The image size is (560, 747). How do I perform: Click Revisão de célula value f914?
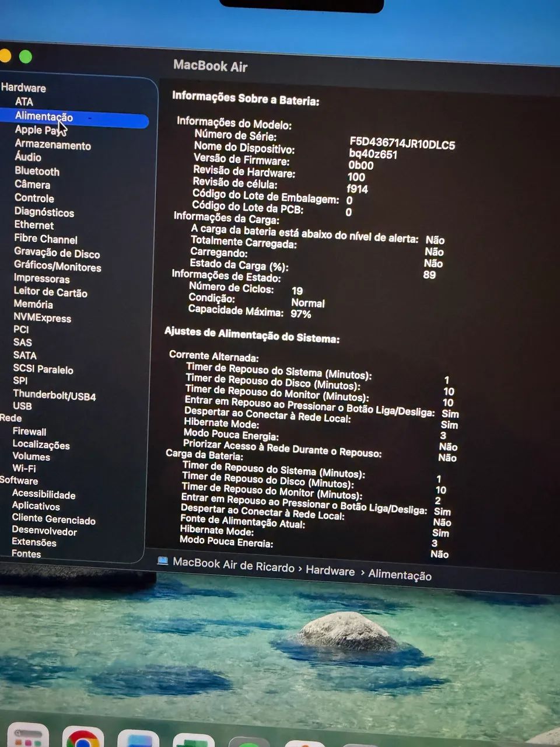pyautogui.click(x=357, y=189)
